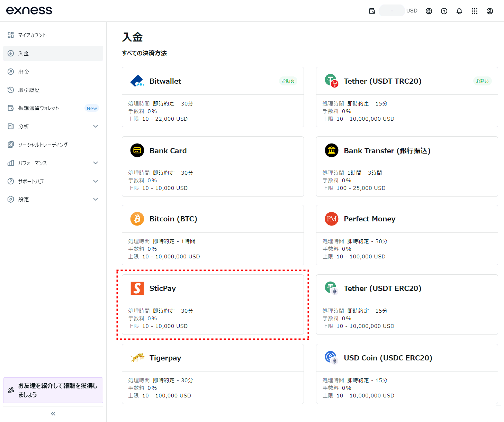This screenshot has width=504, height=422.
Task: Click the サポートハブ sidebar label
Action: click(31, 181)
